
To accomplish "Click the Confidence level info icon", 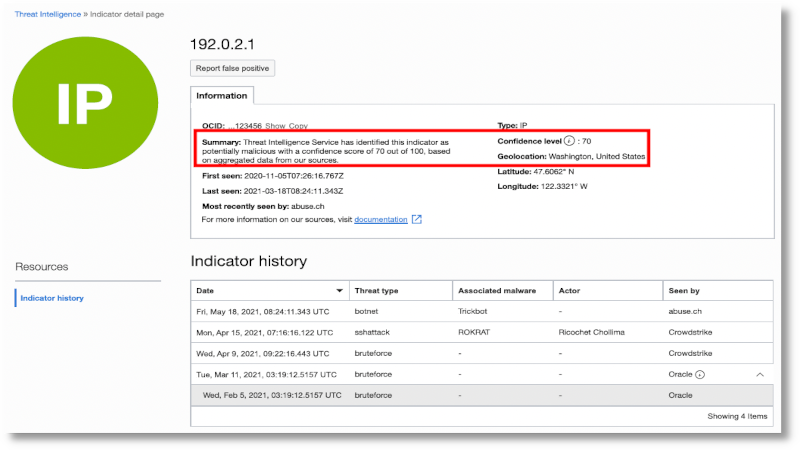I will [569, 142].
